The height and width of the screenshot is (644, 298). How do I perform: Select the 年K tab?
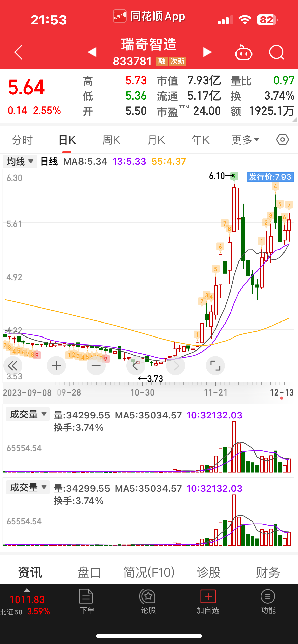[200, 140]
